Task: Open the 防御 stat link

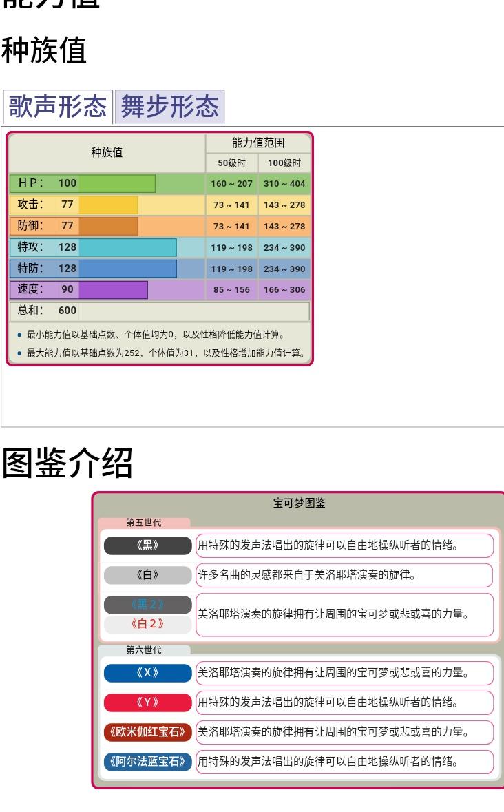Action: point(30,226)
